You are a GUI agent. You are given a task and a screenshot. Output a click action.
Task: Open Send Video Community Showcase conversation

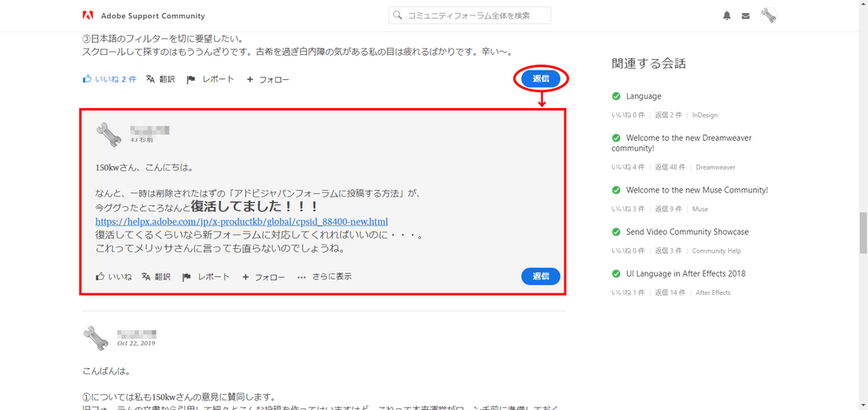[687, 232]
